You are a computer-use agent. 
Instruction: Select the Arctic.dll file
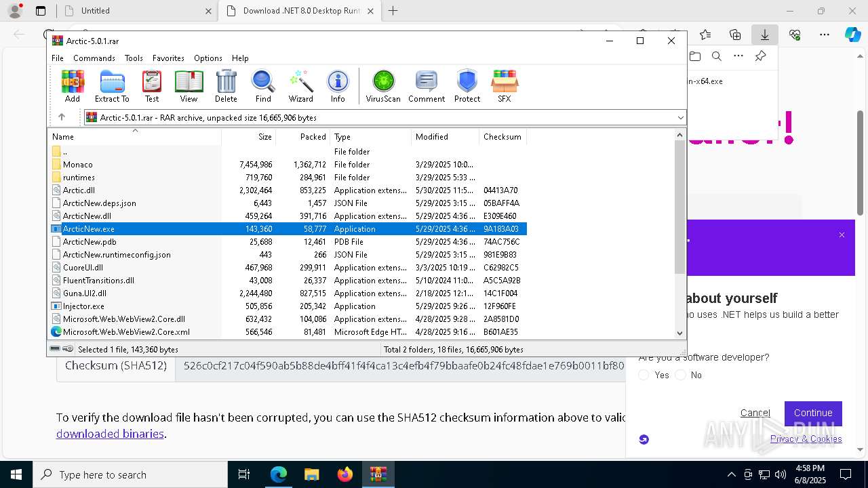(79, 190)
